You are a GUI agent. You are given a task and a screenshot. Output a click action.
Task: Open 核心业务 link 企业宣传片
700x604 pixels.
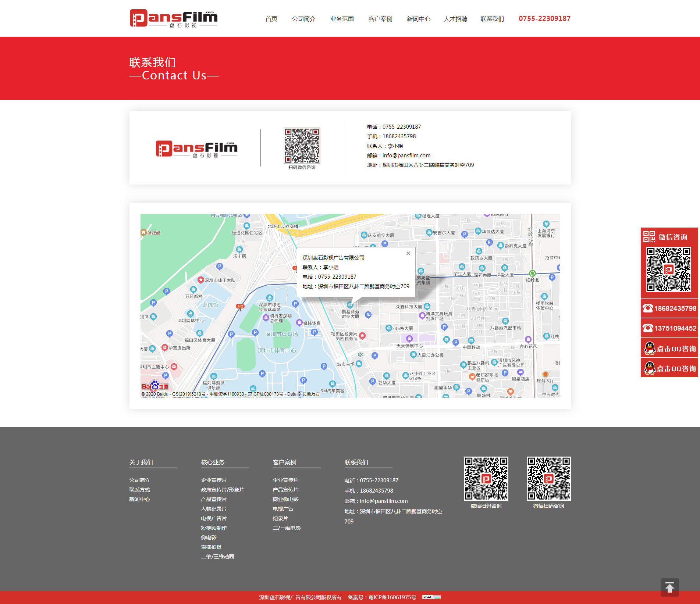214,480
